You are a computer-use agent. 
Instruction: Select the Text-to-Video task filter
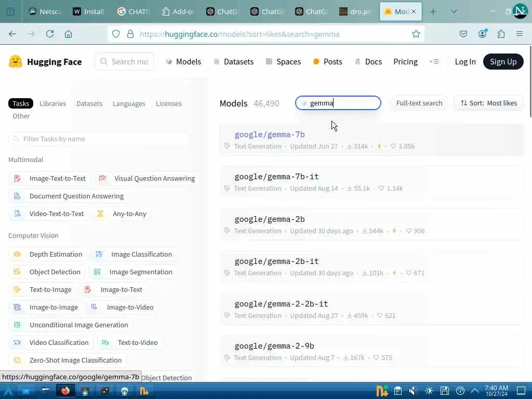point(130,343)
